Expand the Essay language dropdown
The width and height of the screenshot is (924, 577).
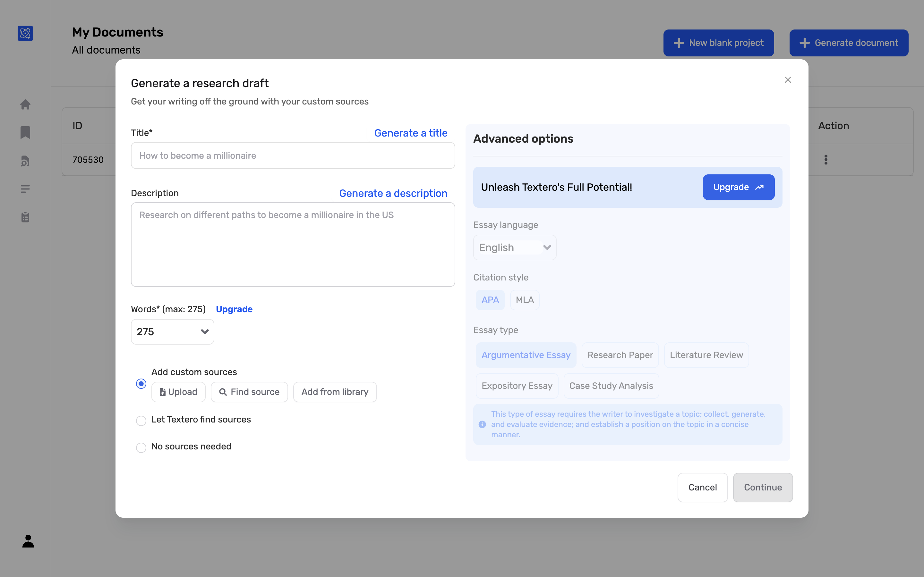click(x=514, y=247)
